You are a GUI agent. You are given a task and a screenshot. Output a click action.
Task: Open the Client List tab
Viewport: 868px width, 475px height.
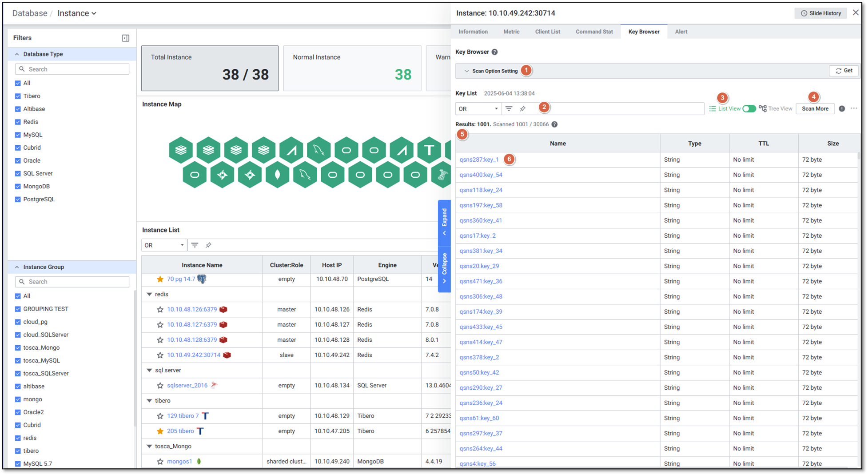click(547, 32)
